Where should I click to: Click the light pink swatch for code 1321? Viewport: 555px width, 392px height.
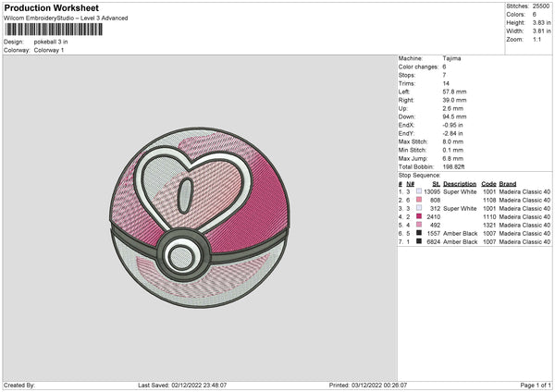tap(419, 225)
